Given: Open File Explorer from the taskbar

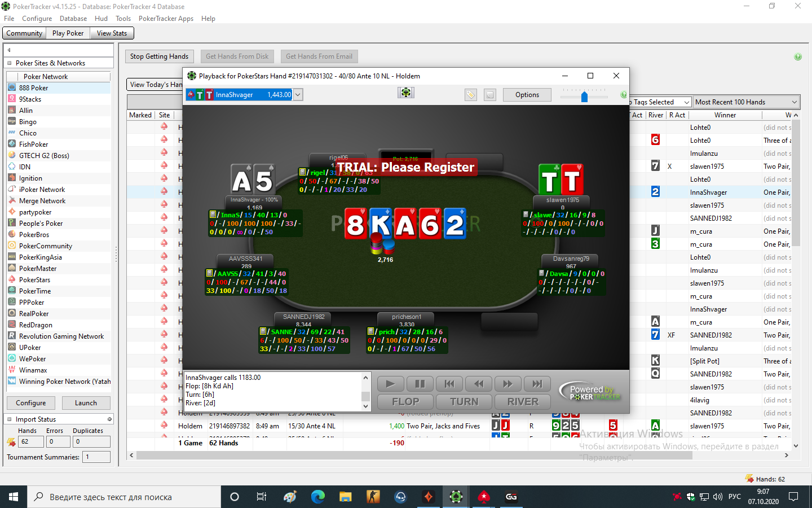Looking at the screenshot, I should [x=345, y=497].
